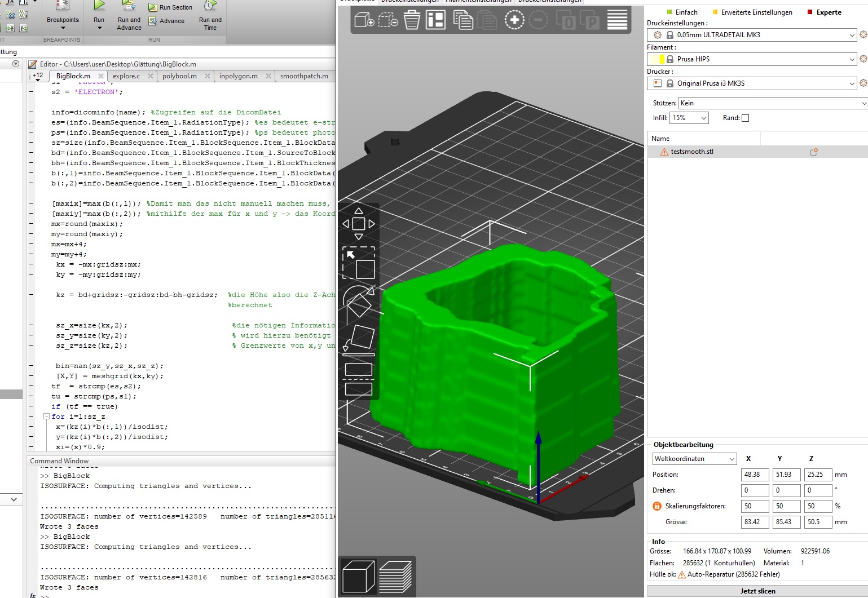Switch to sliced layers preview view

point(395,577)
